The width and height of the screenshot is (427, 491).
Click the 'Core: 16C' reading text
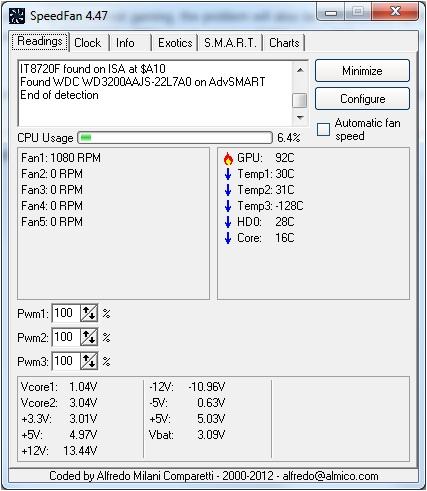[x=266, y=238]
